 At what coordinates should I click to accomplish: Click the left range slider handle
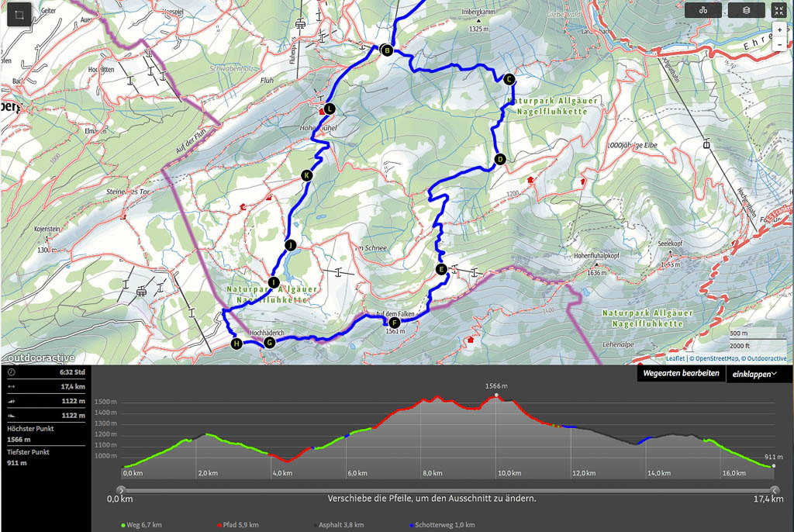(x=120, y=489)
